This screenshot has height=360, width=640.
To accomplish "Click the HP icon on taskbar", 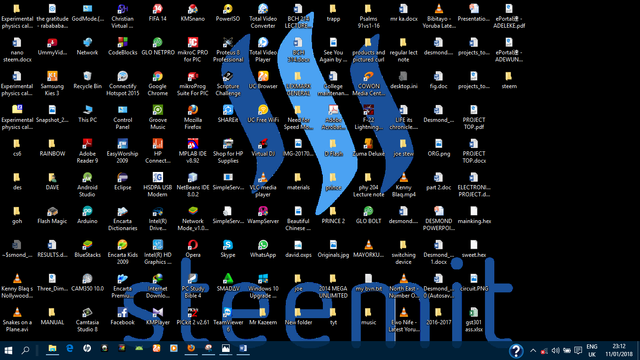I will (87, 349).
